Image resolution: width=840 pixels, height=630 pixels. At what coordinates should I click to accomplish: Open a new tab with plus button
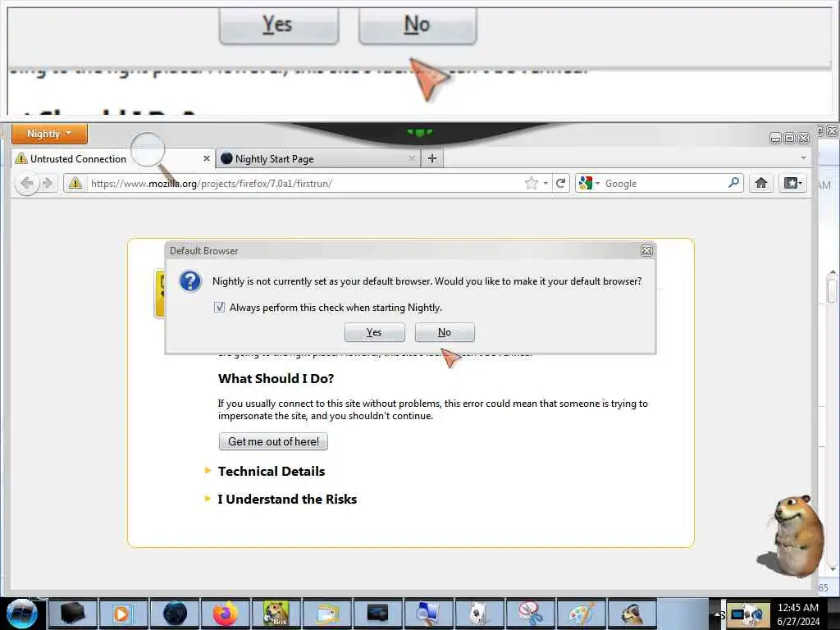(x=431, y=158)
